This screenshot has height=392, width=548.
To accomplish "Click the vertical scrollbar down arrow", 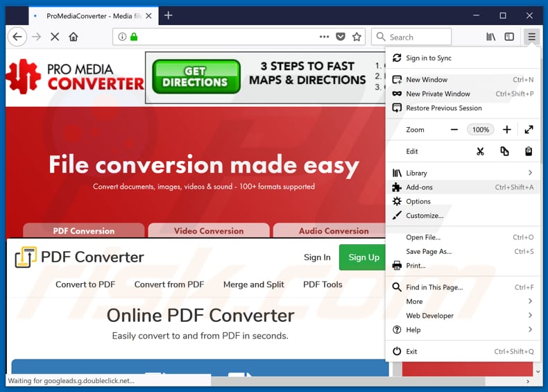I will pyautogui.click(x=538, y=372).
